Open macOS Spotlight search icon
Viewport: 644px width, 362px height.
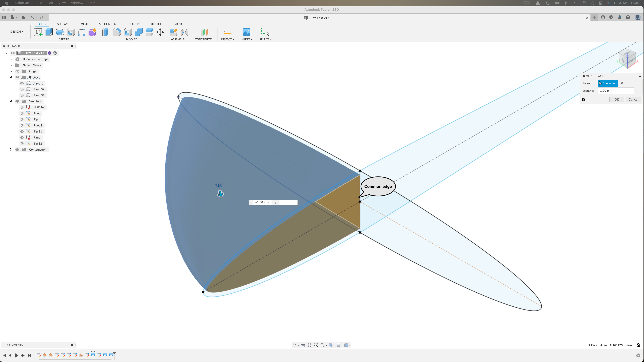pyautogui.click(x=592, y=3)
